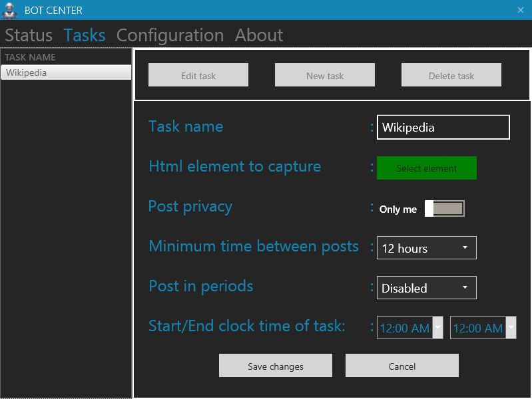This screenshot has width=532, height=399.
Task: Click the Bot Center robot icon
Action: (x=9, y=10)
